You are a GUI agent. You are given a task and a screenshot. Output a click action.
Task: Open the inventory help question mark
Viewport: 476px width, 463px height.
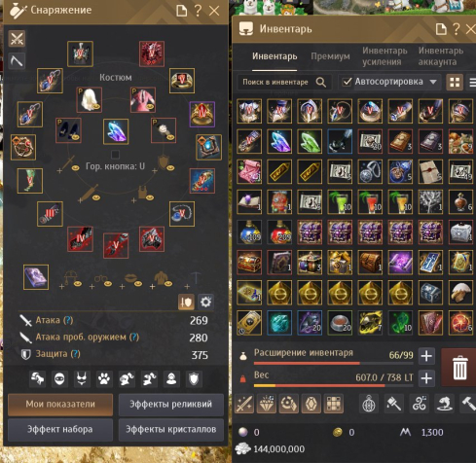[x=456, y=29]
